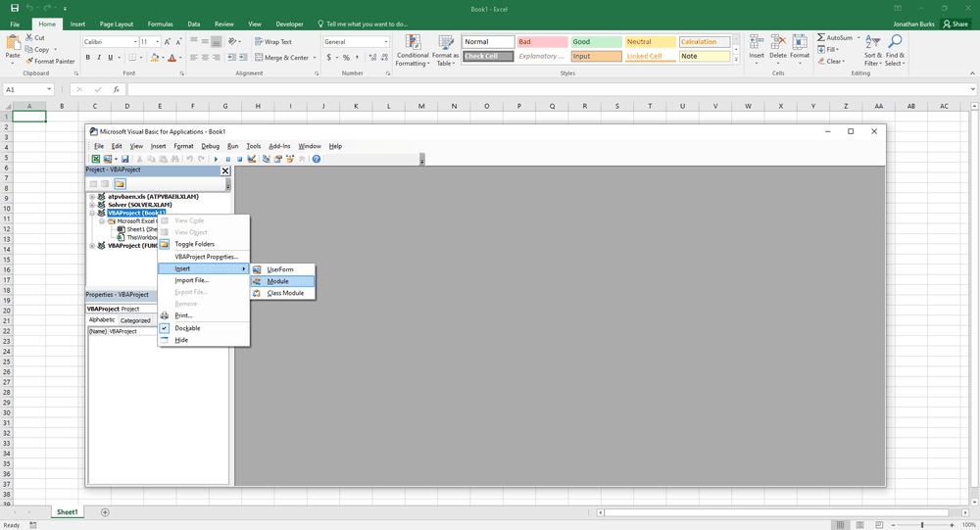This screenshot has width=980, height=530.
Task: Open Properties Window icon in VBA toolbar
Action: click(x=278, y=159)
